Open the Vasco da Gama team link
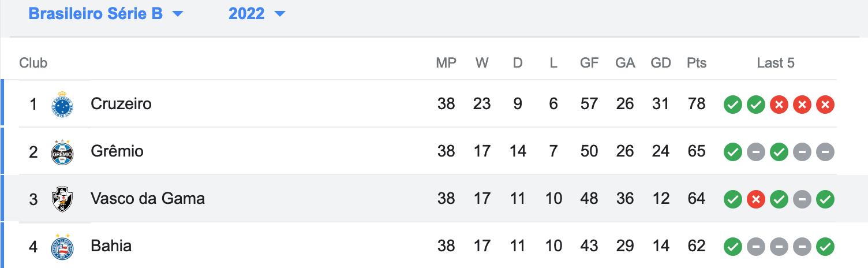The height and width of the screenshot is (268, 868). 148,199
